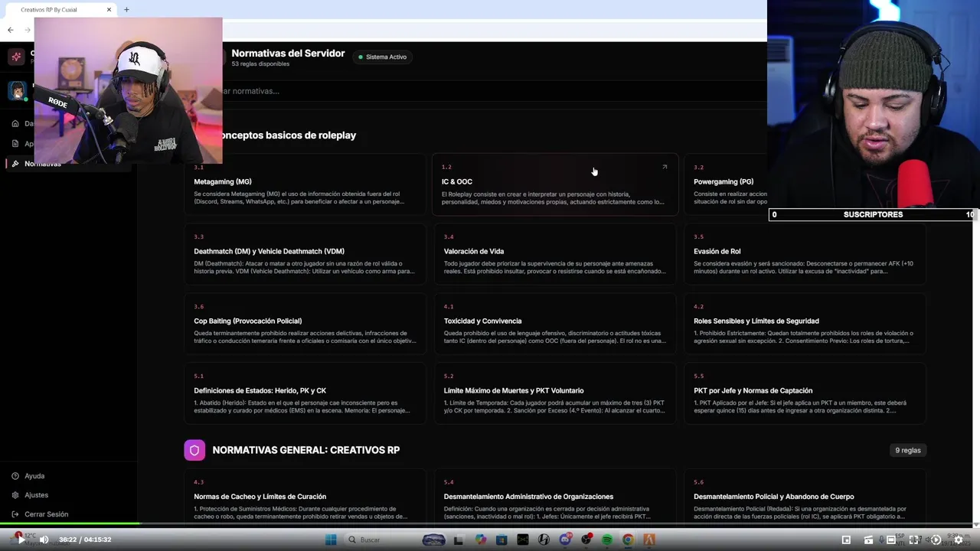Open Límite Máximo de Muertes y PKT Voluntario
Image resolution: width=980 pixels, height=551 pixels.
tap(555, 393)
